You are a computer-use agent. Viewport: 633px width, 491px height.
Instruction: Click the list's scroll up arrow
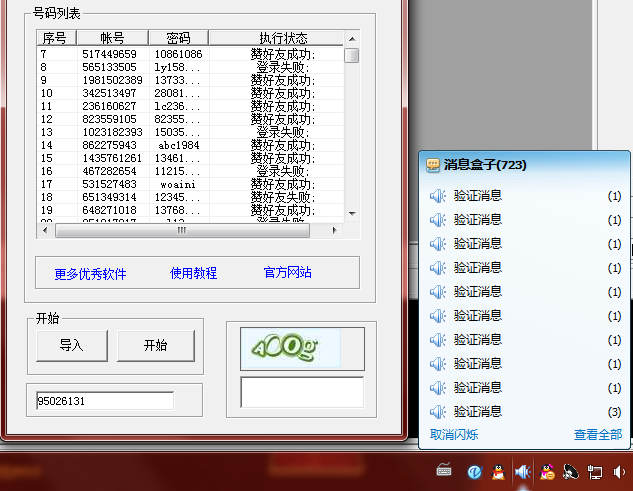[x=352, y=39]
